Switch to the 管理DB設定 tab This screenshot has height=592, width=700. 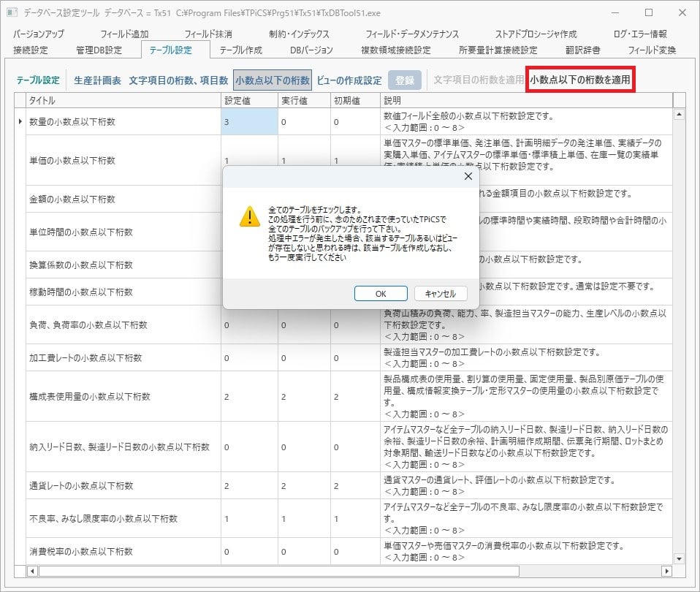99,50
